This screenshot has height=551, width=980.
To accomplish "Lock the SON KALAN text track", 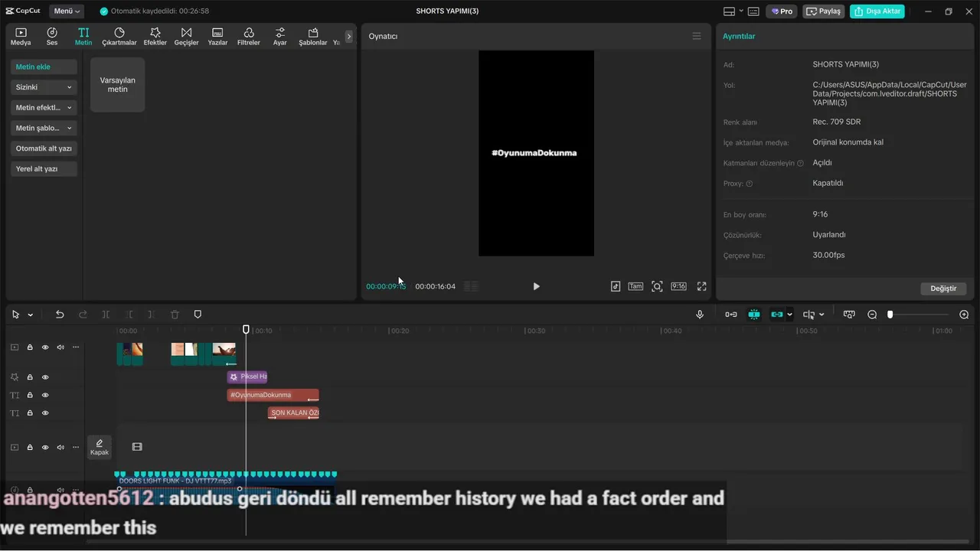I will [x=30, y=413].
